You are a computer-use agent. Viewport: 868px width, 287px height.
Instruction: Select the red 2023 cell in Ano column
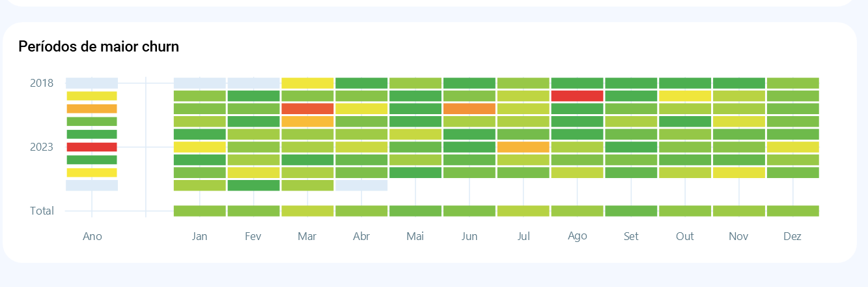point(92,147)
